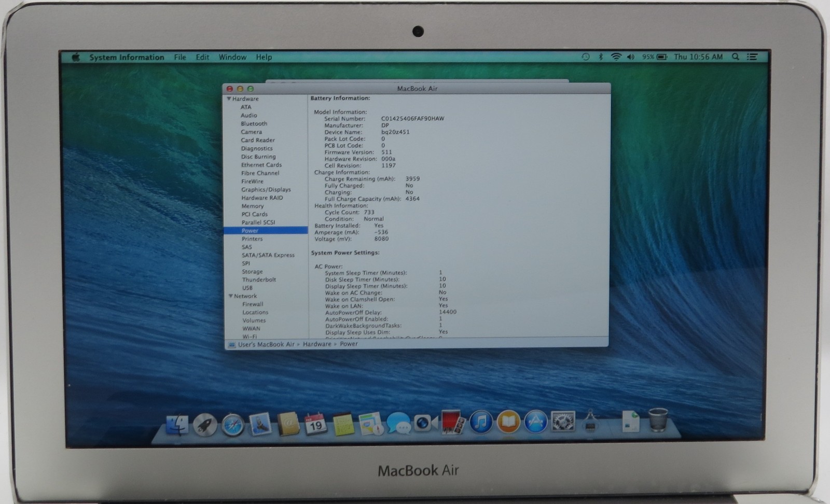Open Spotlight search magnifier icon
830x504 pixels.
click(736, 57)
